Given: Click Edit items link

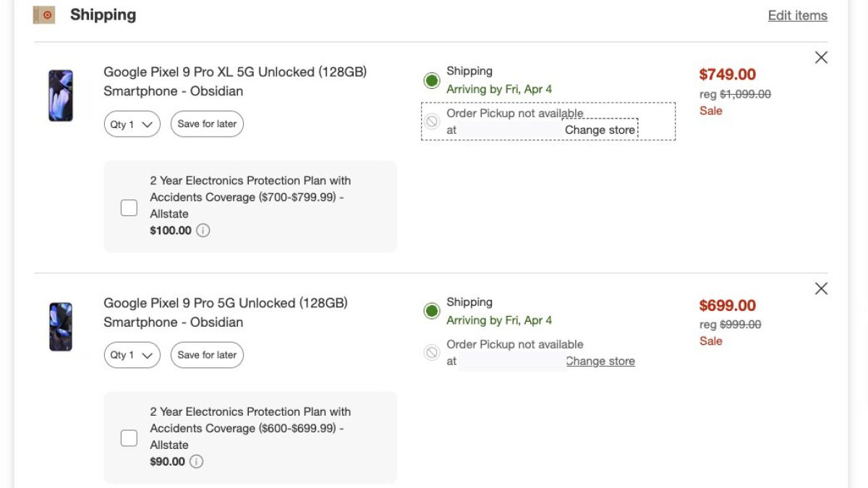Looking at the screenshot, I should tap(797, 15).
